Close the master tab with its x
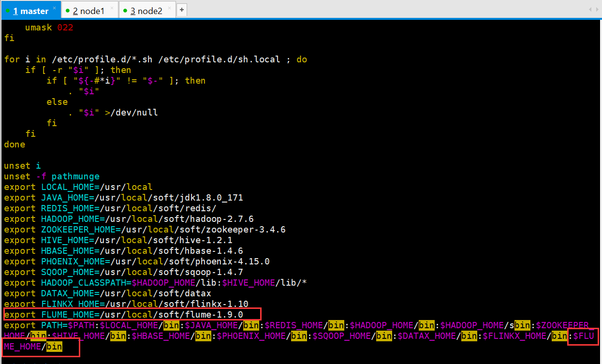The width and height of the screenshot is (602, 364). coord(54,8)
